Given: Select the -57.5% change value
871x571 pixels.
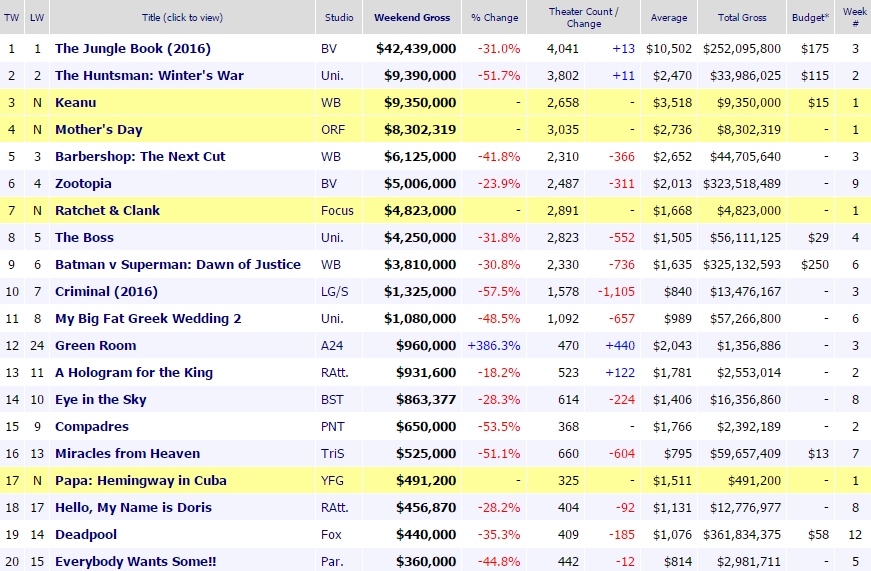Looking at the screenshot, I should (499, 292).
